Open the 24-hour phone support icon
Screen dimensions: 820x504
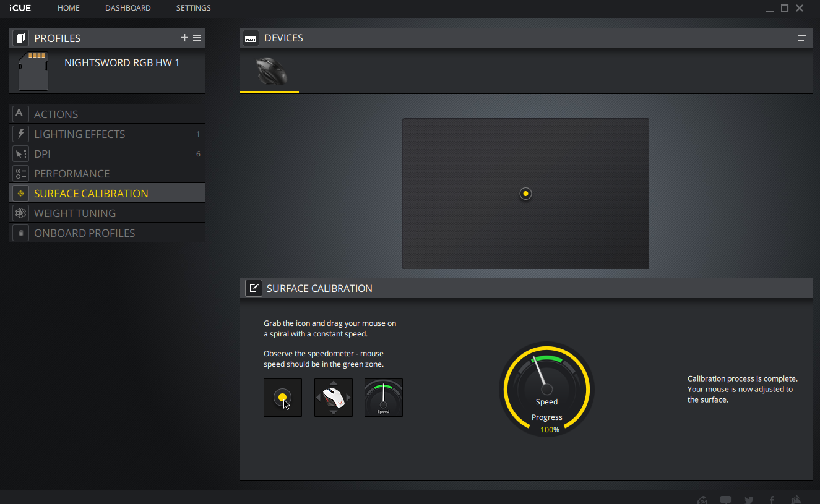tap(702, 500)
